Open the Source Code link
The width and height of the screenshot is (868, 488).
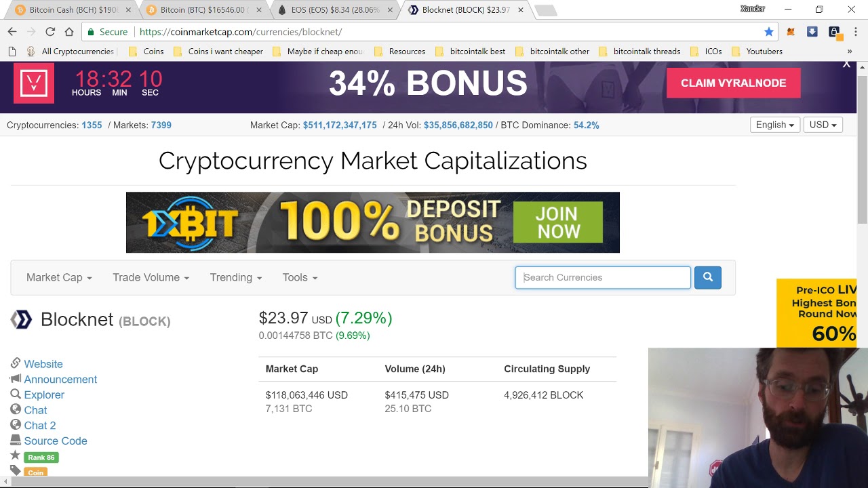pos(56,441)
